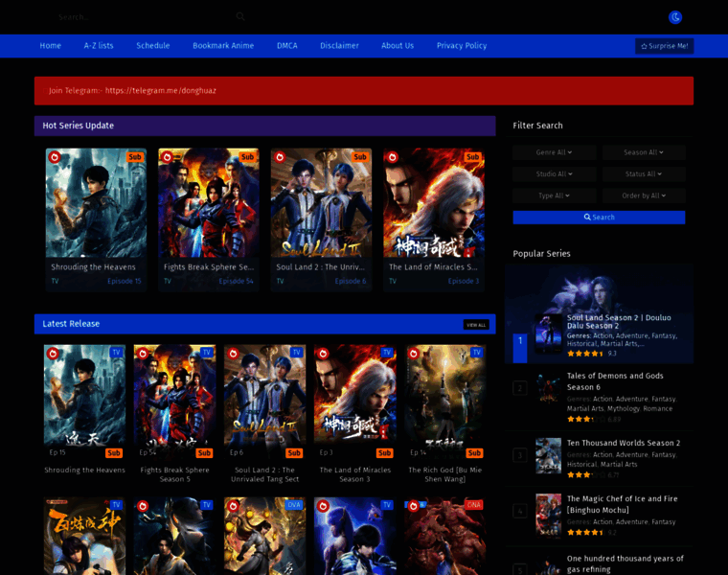
Task: Open The Land of Miracles Season 3 title
Action: coord(354,474)
